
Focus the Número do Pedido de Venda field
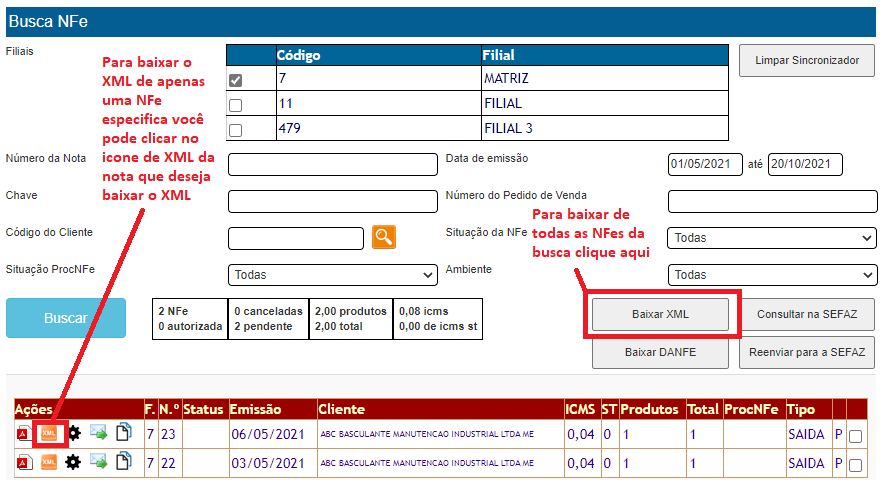click(773, 201)
